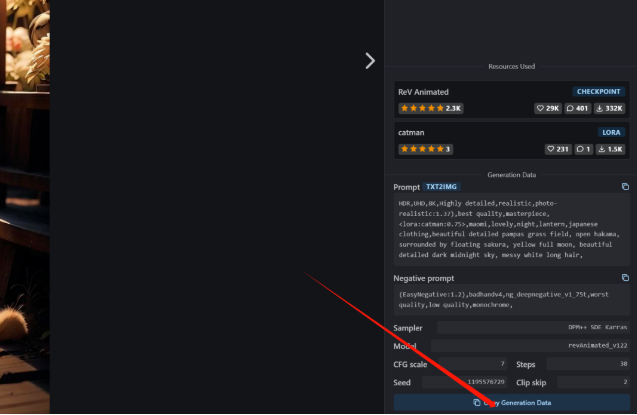
Task: Click the Copy Generation Data button
Action: pyautogui.click(x=511, y=403)
